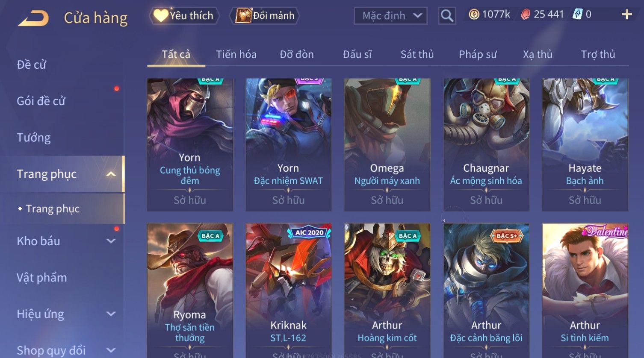Click the gold coin currency icon
Image resolution: width=644 pixels, height=358 pixels.
coord(474,15)
